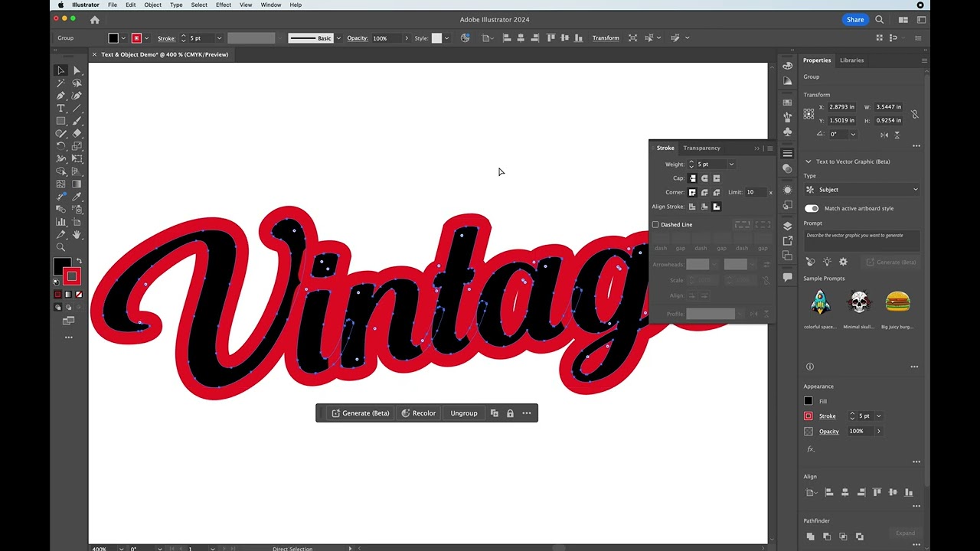Open rotation angle dropdown in Transform
Viewport: 980px width, 551px height.
[x=853, y=135]
